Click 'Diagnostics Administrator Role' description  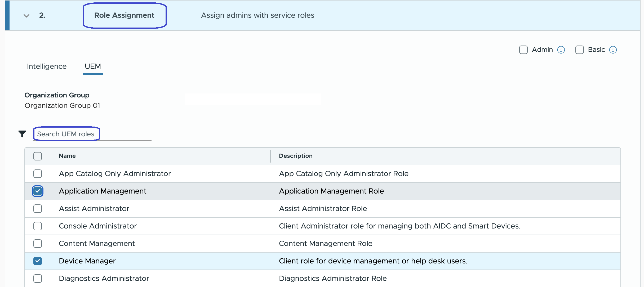(333, 279)
